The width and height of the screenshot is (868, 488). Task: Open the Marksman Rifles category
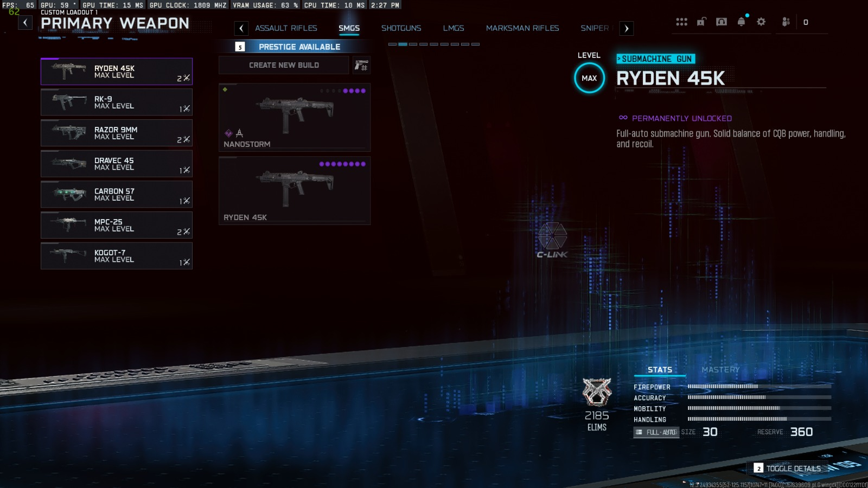click(522, 28)
